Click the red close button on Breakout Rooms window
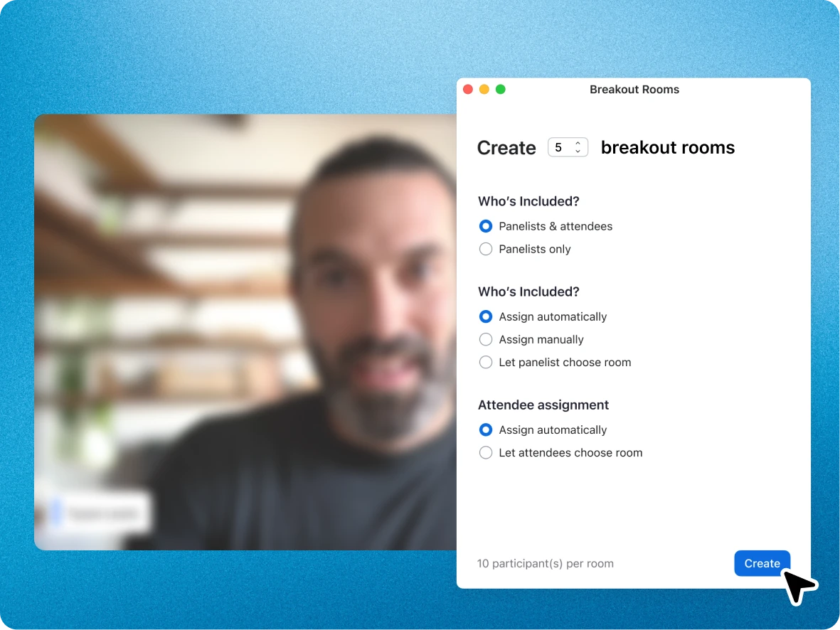 [468, 89]
